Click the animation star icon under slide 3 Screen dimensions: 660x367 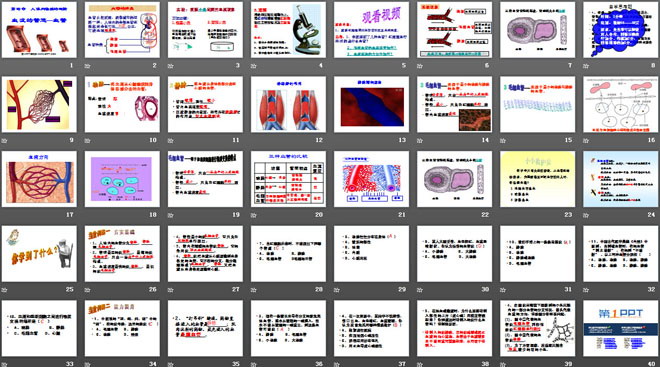[170, 66]
